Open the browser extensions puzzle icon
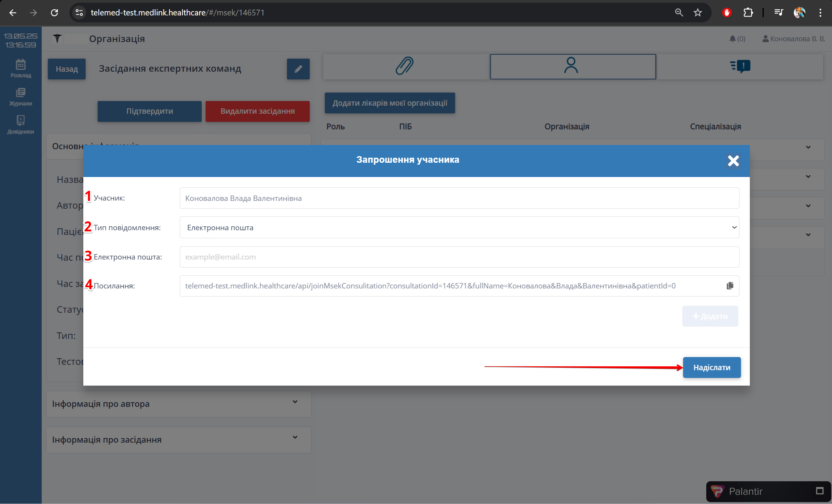Viewport: 832px width, 504px height. coord(748,13)
